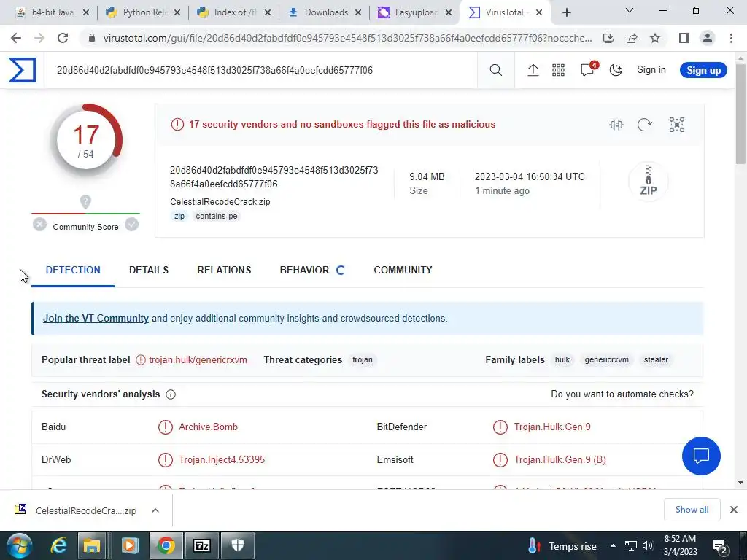Switch to the COMMUNITY tab
Viewport: 747px width, 560px height.
coord(403,270)
